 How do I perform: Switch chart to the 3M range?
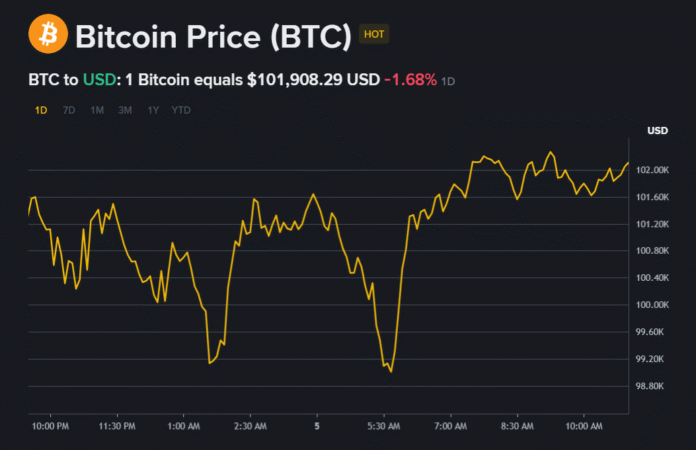tap(125, 110)
